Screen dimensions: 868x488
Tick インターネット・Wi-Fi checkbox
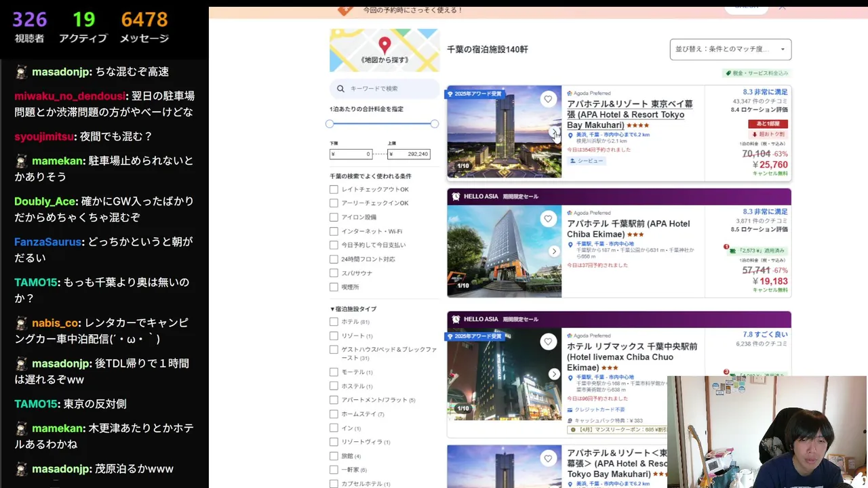[x=334, y=231]
